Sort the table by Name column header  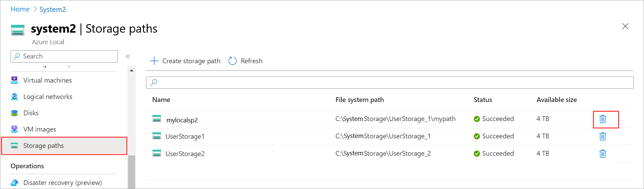161,100
